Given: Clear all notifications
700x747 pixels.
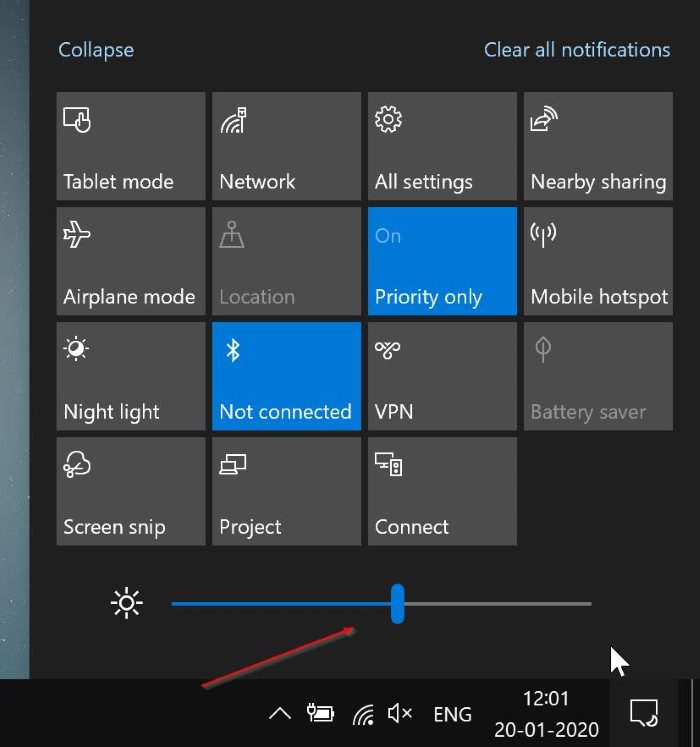Looking at the screenshot, I should pos(577,50).
